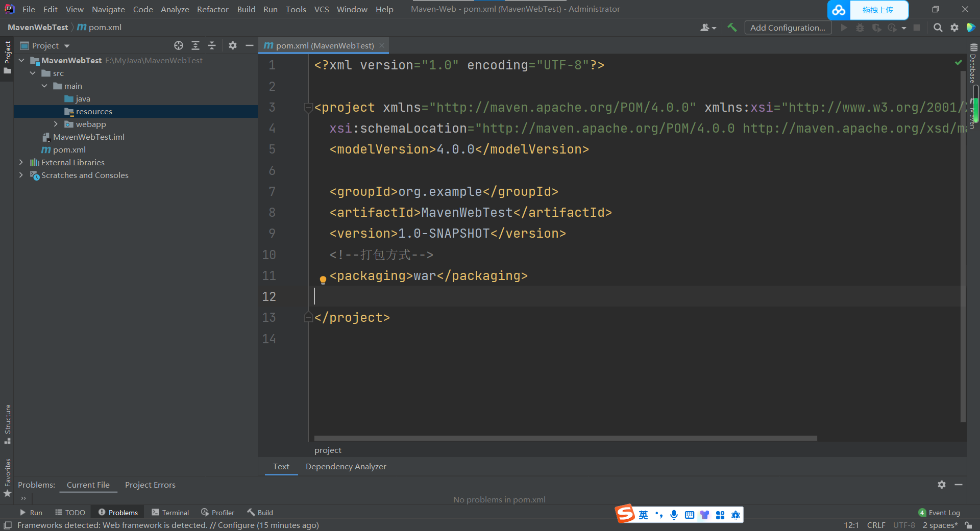This screenshot has width=980, height=531.
Task: Expand all nodes in Project panel
Action: tap(195, 45)
